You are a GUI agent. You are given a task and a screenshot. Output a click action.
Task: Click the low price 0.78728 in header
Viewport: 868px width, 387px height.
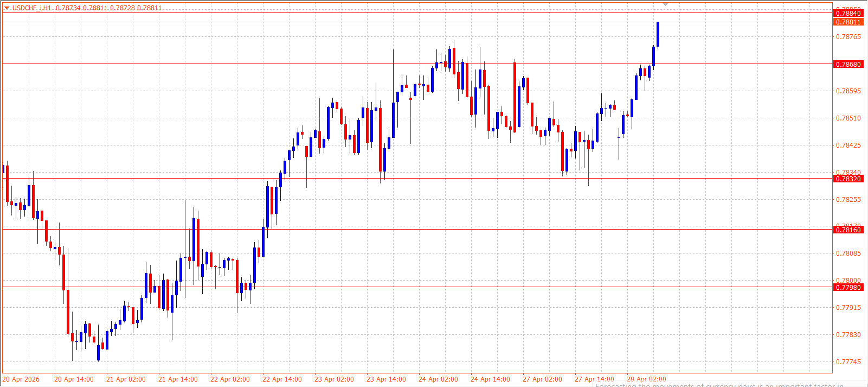coord(123,8)
